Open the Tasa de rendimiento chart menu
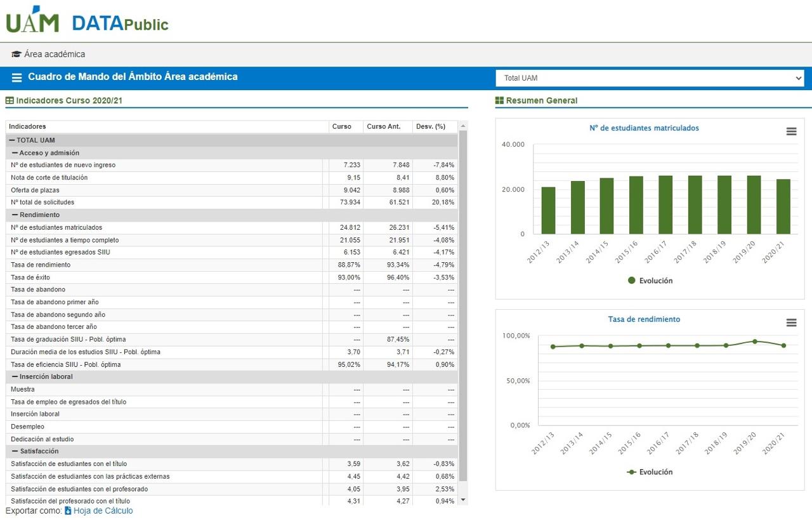Viewport: 812px width, 525px height. coord(791,322)
